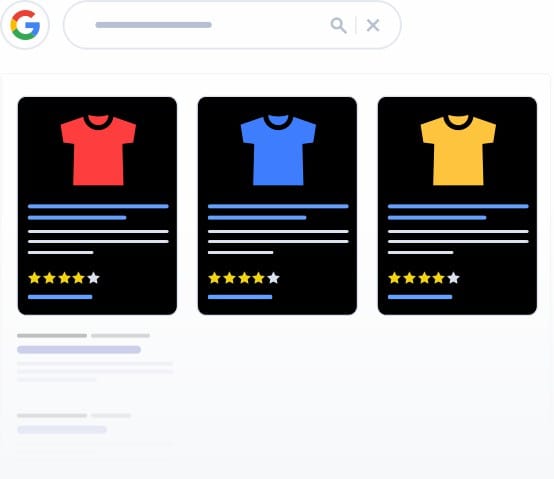Click the star rating on red shirt card
The image size is (554, 479).
click(64, 278)
